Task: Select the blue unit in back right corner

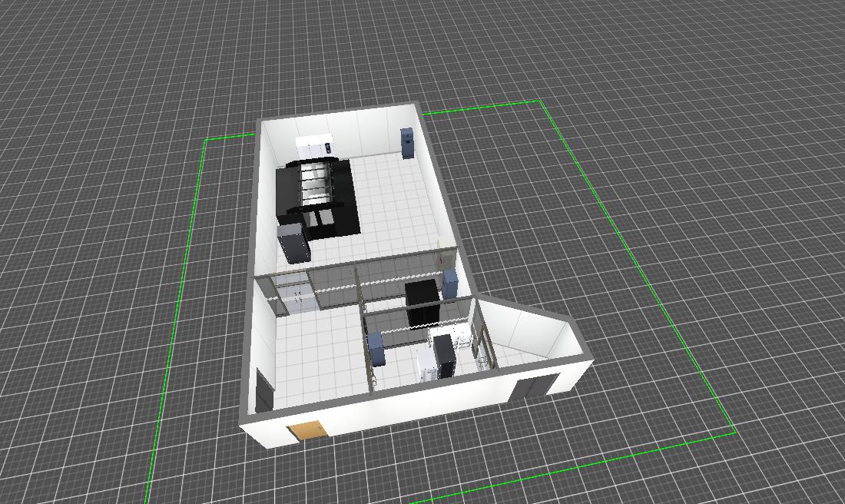Action: [406, 143]
